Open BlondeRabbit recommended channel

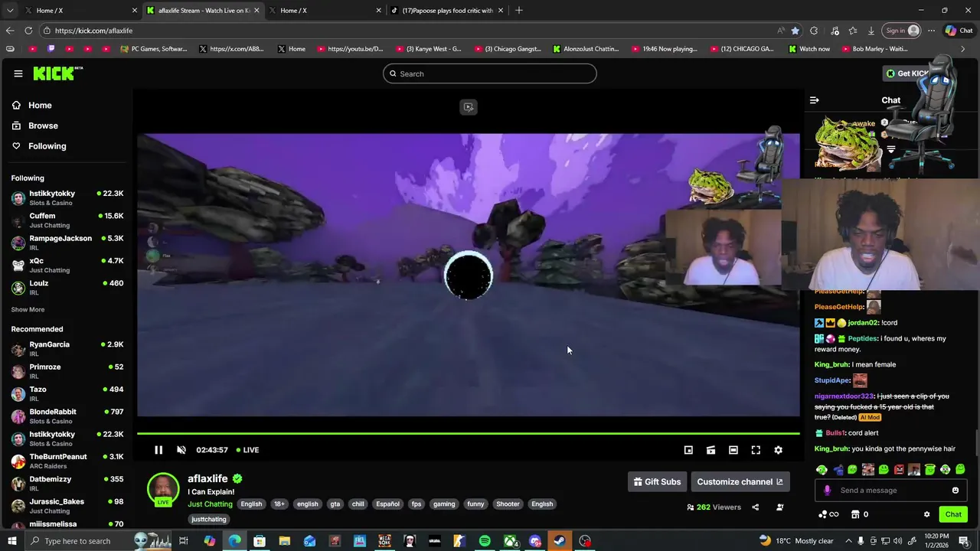tap(67, 416)
